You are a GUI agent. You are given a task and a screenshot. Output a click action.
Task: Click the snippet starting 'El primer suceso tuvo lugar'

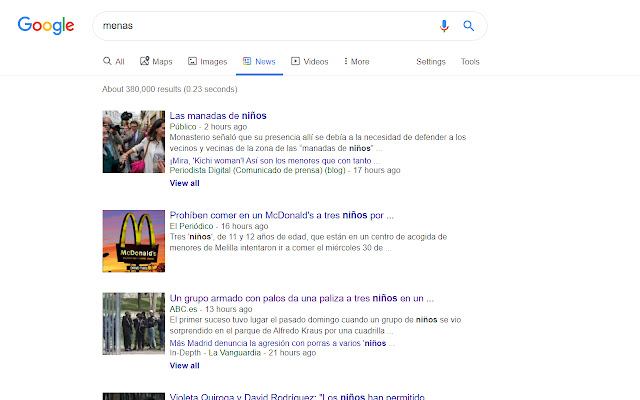point(316,325)
